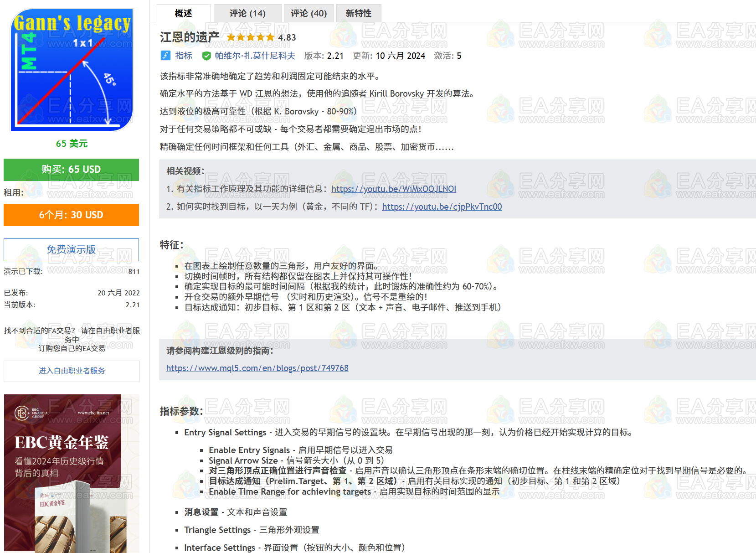This screenshot has height=553, width=756.
Task: Open the 进入自由职业者服务 button
Action: point(72,371)
